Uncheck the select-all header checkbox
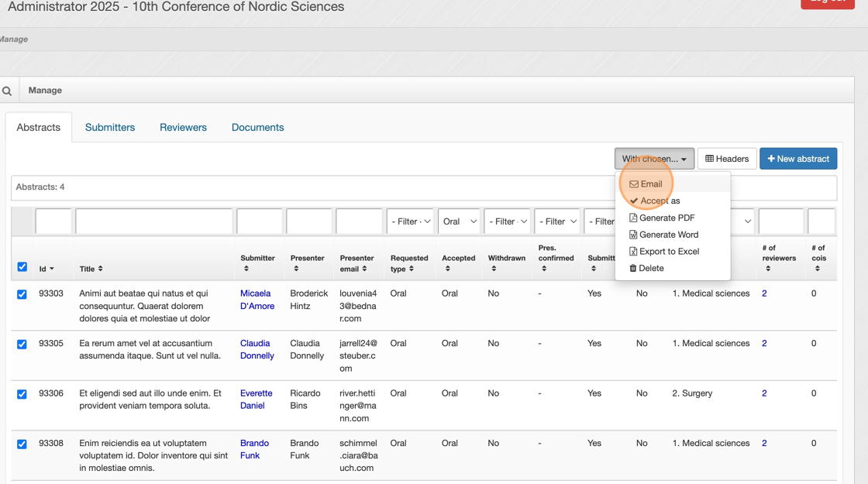Viewport: 868px width, 484px height. (x=22, y=267)
